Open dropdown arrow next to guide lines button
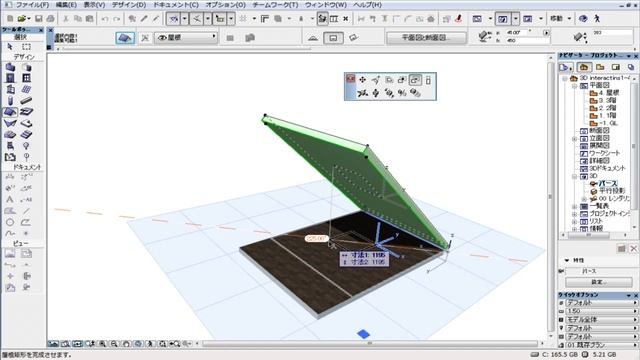The image size is (640, 360). 184,19
